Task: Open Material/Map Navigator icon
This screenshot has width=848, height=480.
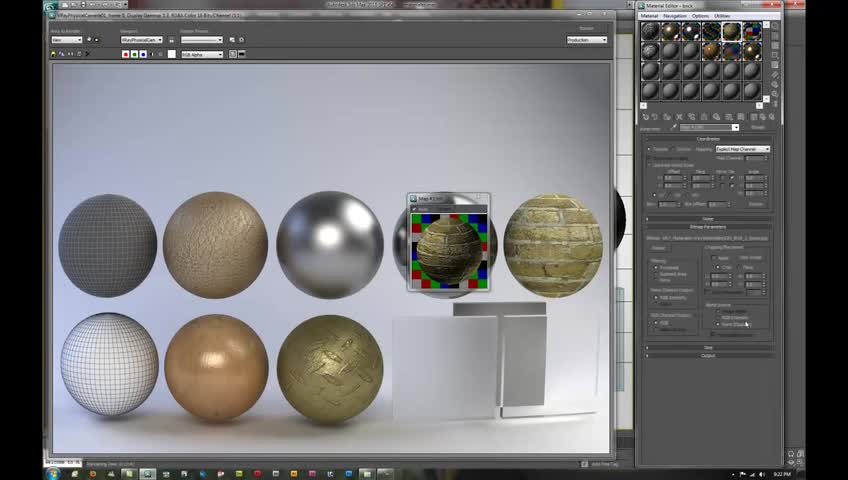Action: point(775,103)
